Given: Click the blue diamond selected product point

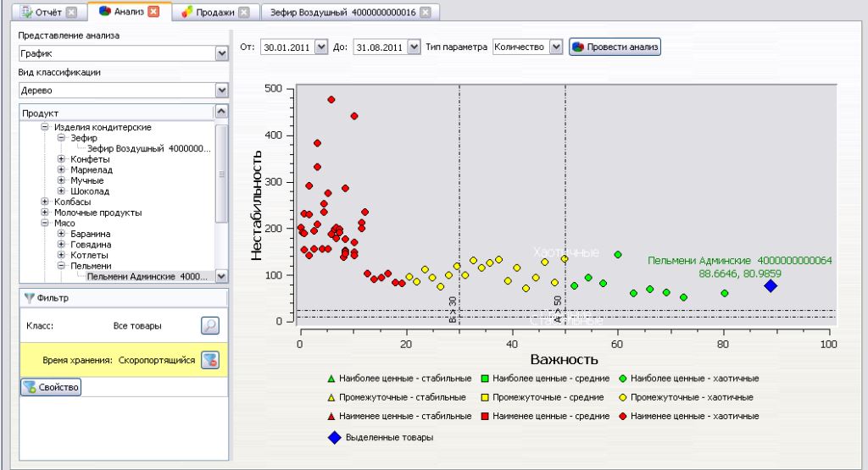Looking at the screenshot, I should pyautogui.click(x=770, y=286).
